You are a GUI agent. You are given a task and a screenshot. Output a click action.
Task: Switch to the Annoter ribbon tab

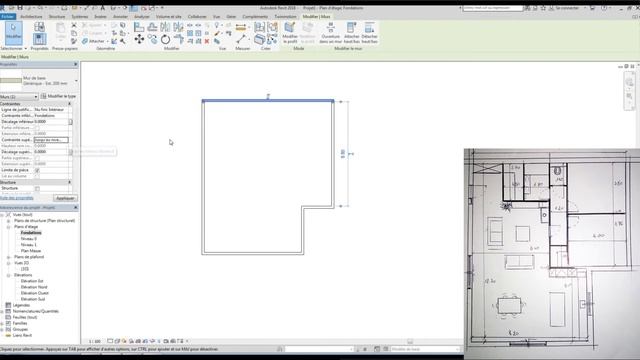[x=120, y=16]
